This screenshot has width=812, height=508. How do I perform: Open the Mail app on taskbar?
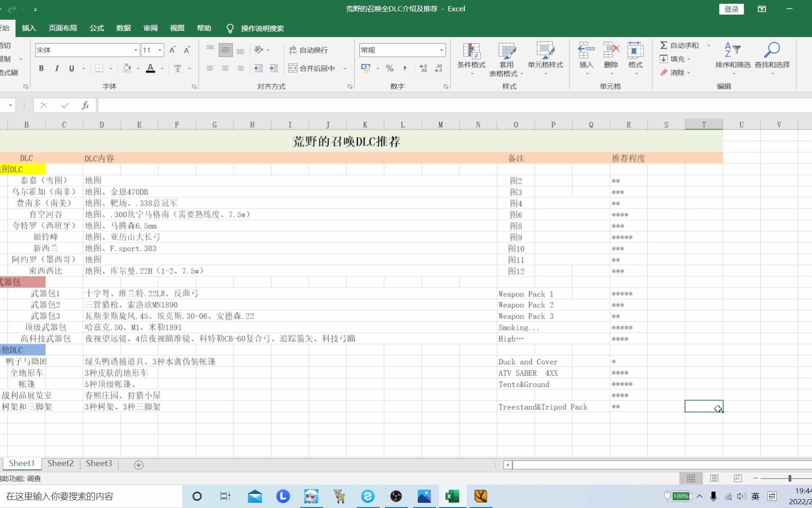pos(255,496)
